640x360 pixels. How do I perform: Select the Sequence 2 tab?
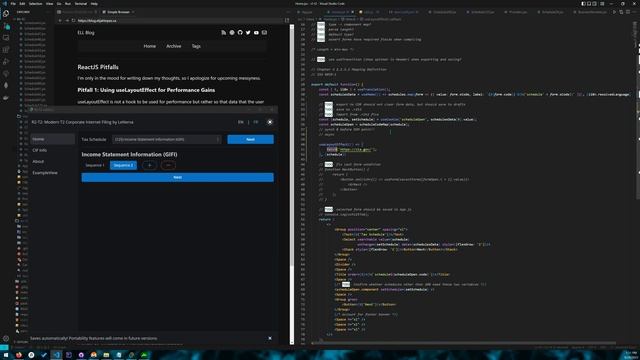tap(123, 165)
